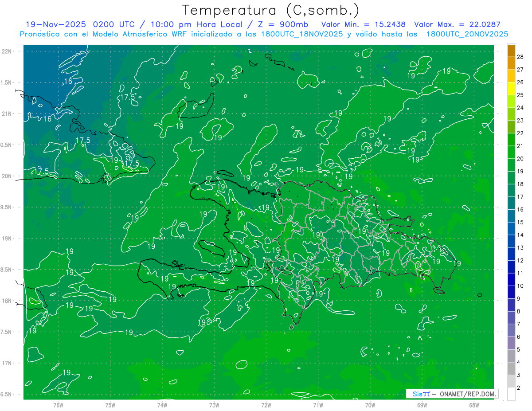This screenshot has height=411, width=532.
Task: Click the legend swatch between 20 and 21
Action: tap(511, 153)
